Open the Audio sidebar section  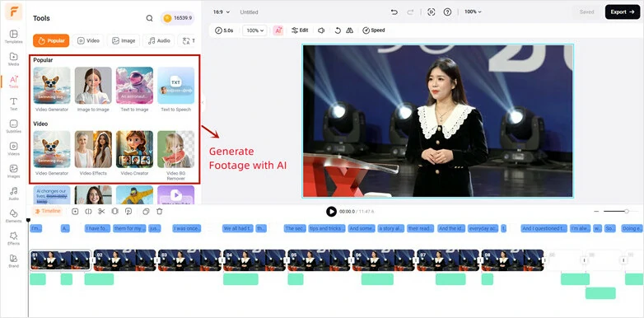click(x=13, y=194)
